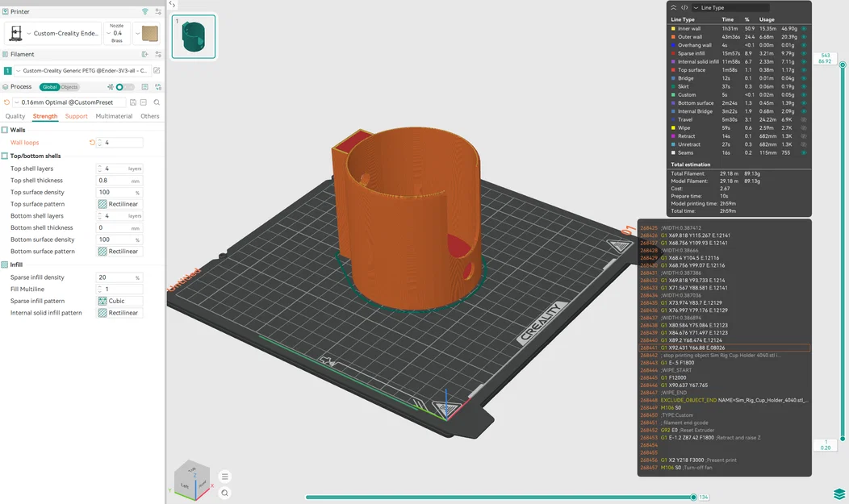Open the layers icon at bottom right

pyautogui.click(x=839, y=494)
